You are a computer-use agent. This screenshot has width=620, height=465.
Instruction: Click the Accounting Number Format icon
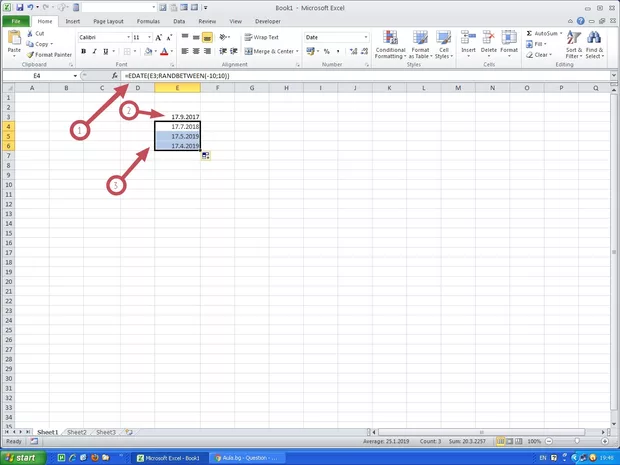point(310,51)
